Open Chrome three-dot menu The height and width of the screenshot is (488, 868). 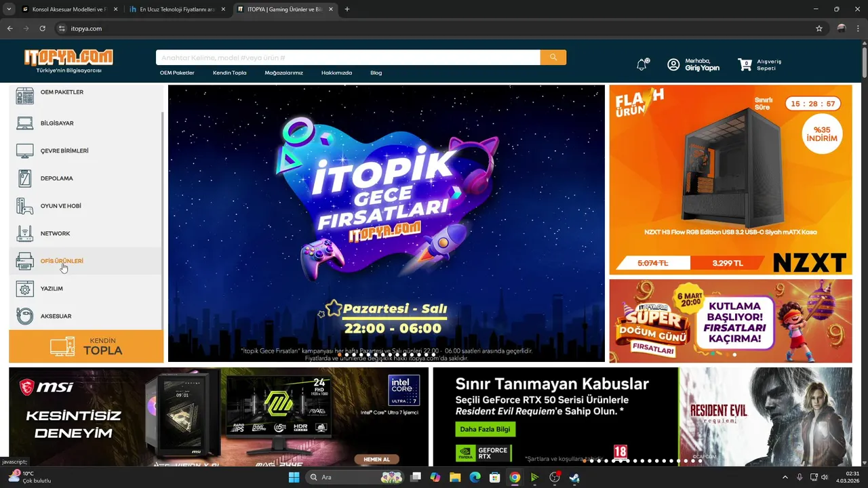pyautogui.click(x=858, y=28)
